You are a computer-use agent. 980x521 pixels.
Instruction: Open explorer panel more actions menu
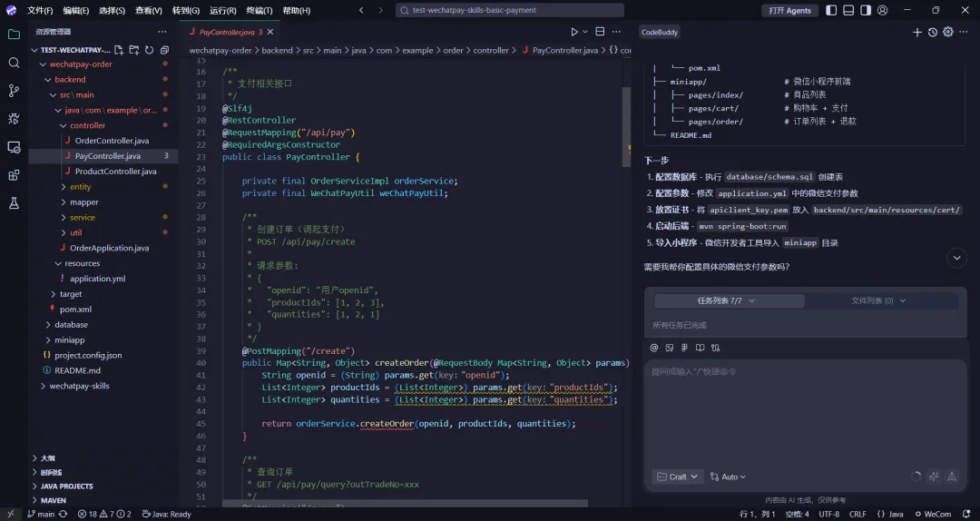tap(162, 32)
